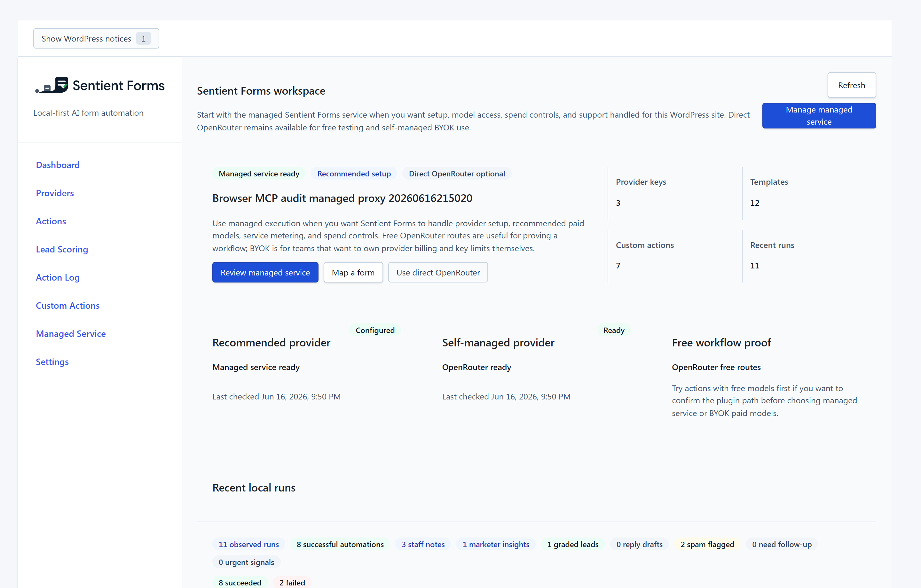Click the Ready status badge
This screenshot has height=588, width=921.
pyautogui.click(x=614, y=330)
